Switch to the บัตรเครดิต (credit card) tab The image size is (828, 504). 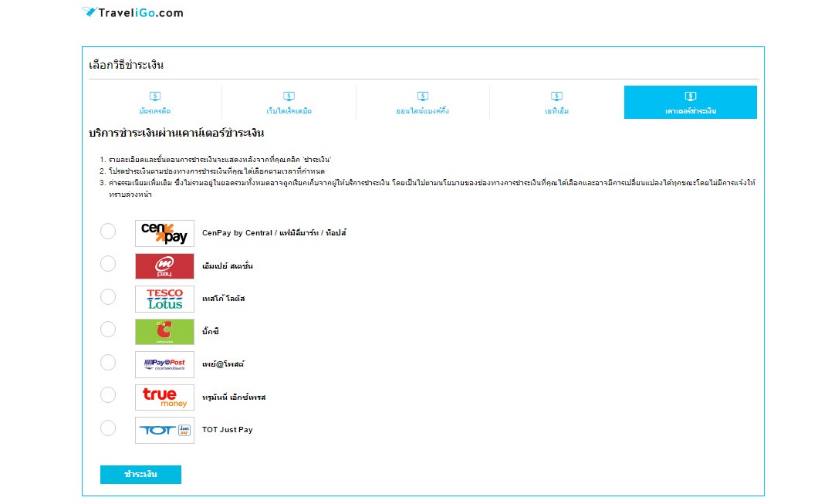click(155, 103)
